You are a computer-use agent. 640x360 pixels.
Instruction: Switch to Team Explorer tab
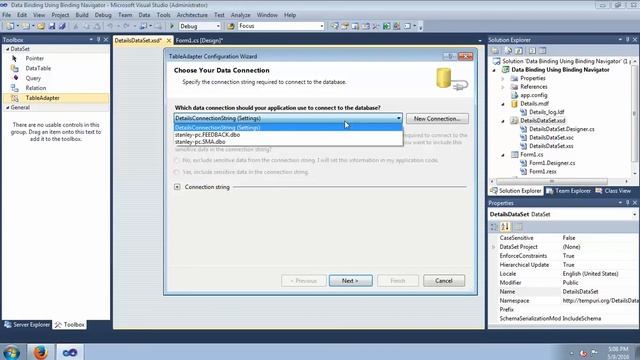tap(569, 191)
